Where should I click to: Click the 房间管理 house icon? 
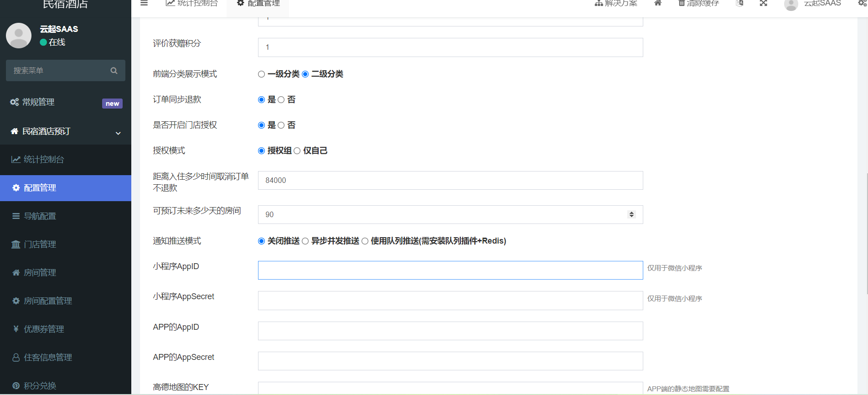[x=16, y=273]
